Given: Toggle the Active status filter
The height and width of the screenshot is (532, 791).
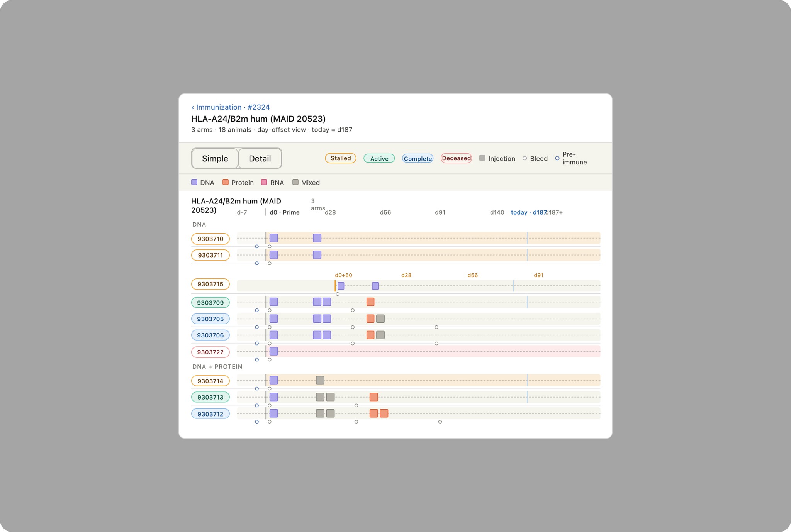Looking at the screenshot, I should 379,159.
